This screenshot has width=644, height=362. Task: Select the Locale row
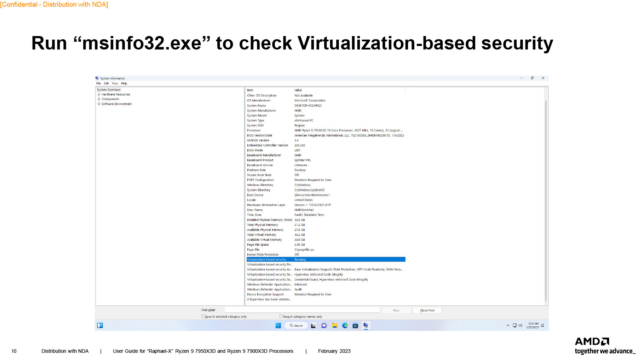[x=326, y=200]
